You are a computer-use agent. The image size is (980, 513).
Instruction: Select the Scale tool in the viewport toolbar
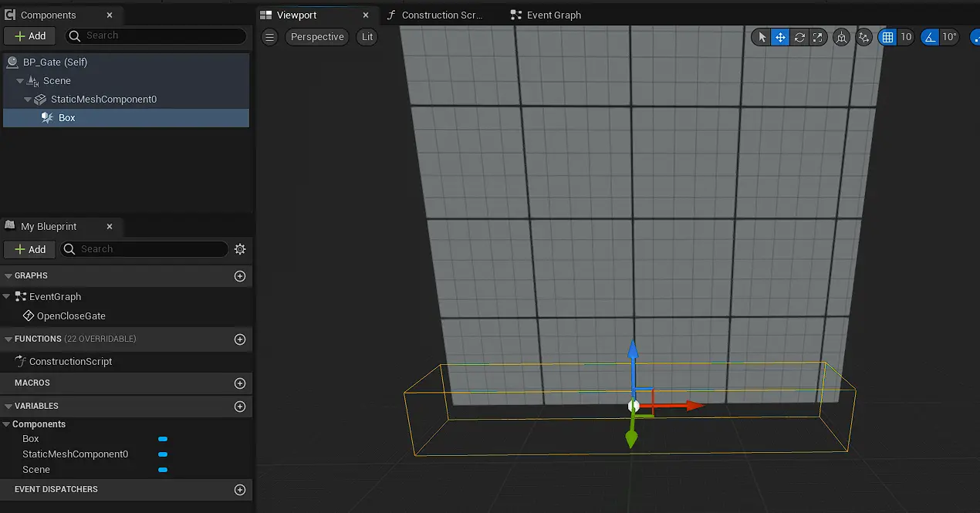pos(818,36)
